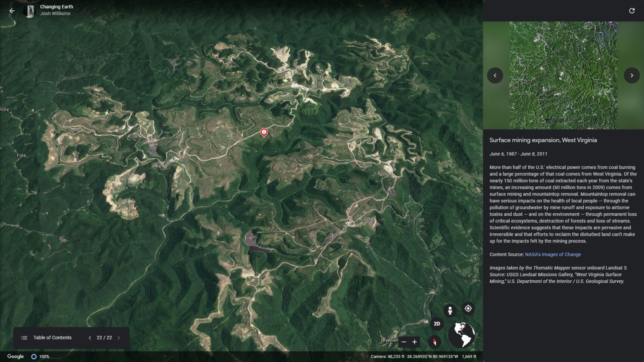Open the Table of Contents
This screenshot has width=644, height=362.
(x=52, y=337)
